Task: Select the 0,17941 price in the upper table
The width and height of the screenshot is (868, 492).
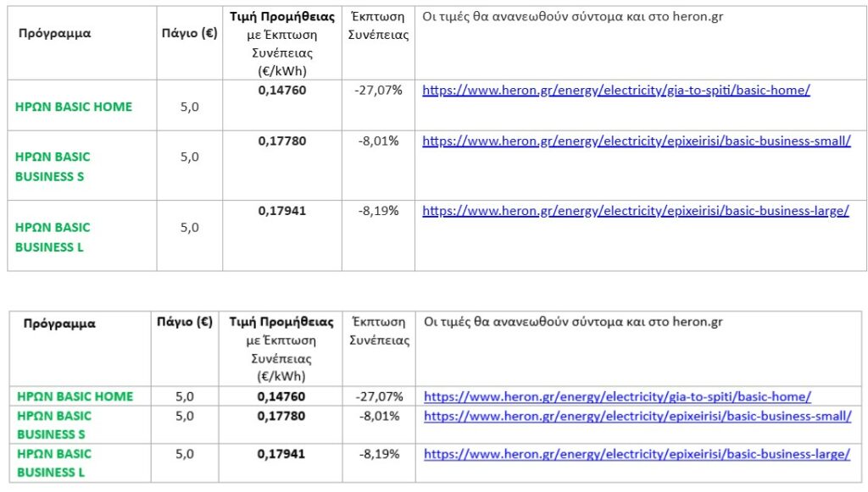Action: 282,211
